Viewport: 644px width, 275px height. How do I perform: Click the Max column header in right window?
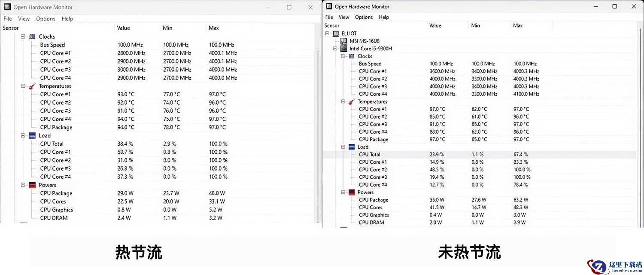pos(532,25)
